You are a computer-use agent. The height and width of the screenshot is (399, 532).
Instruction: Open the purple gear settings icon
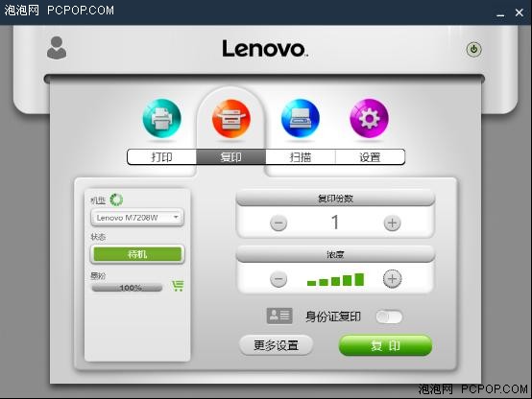pyautogui.click(x=369, y=118)
